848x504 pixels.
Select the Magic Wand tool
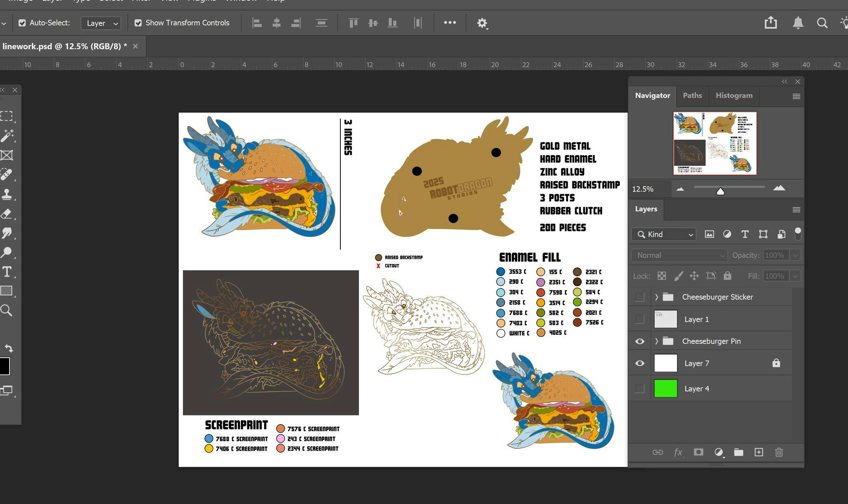point(7,135)
